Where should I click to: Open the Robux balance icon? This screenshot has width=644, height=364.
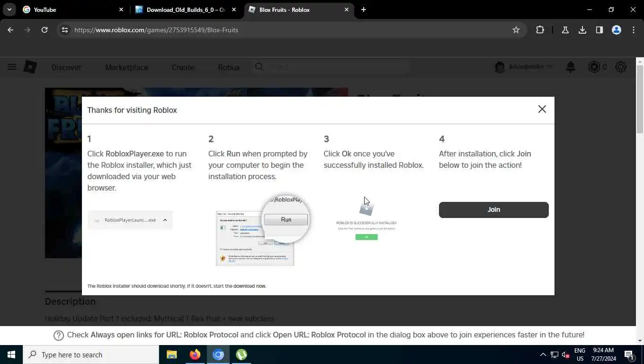tap(594, 67)
